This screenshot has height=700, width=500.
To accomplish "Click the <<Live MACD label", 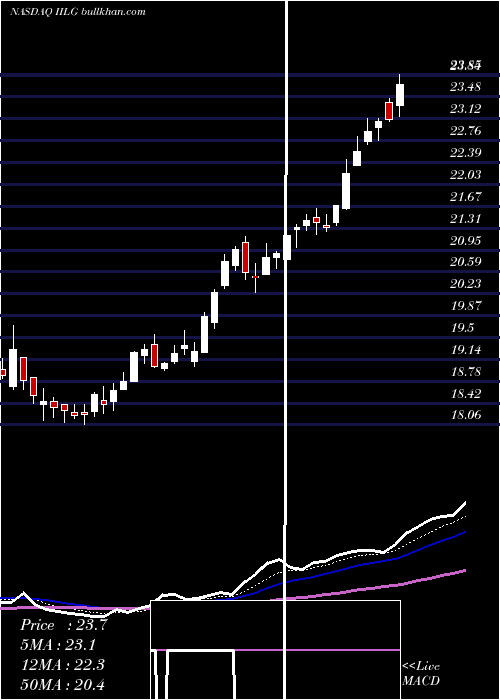I will [421, 673].
